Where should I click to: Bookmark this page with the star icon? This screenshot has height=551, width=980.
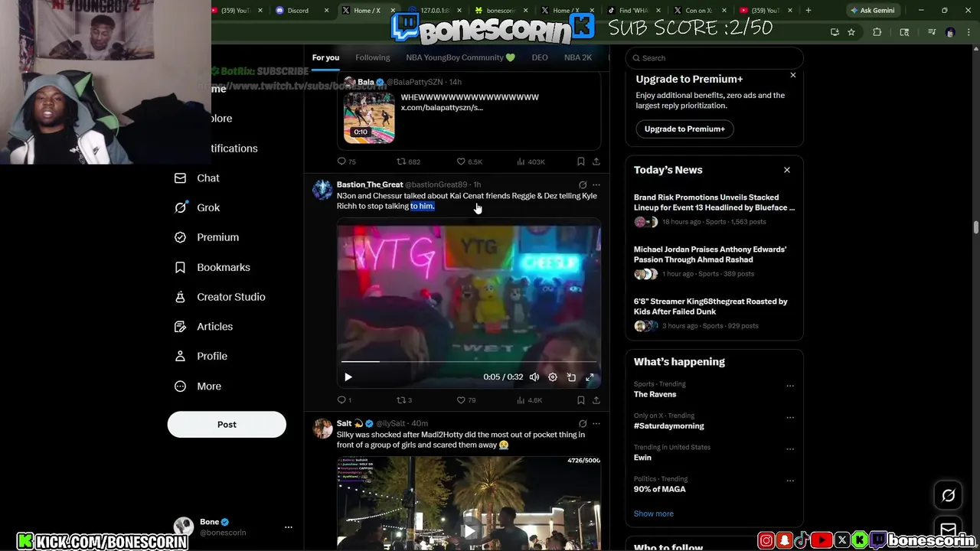851,32
